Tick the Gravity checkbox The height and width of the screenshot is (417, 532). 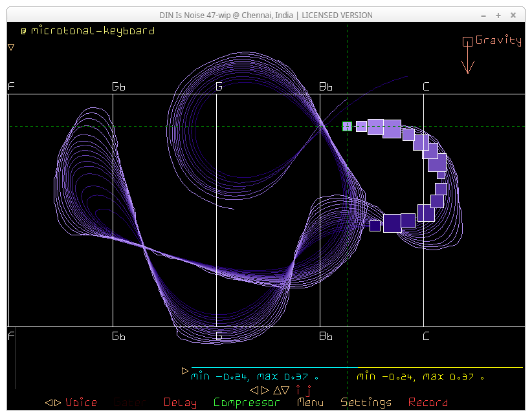467,41
